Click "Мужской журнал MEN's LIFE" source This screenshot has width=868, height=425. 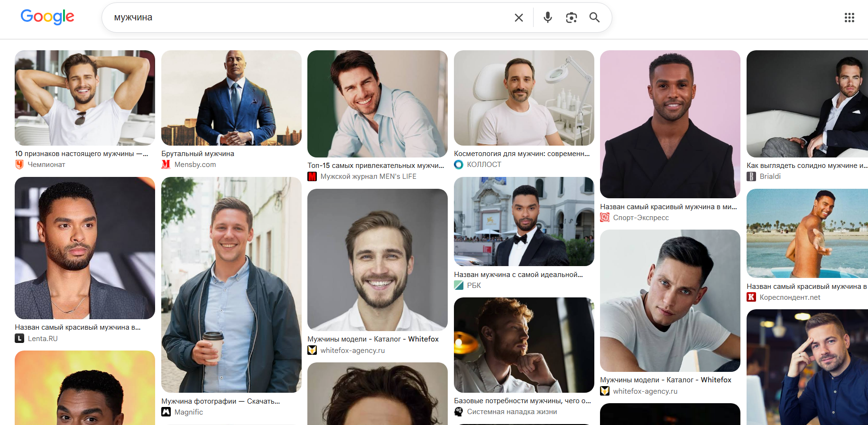[369, 176]
